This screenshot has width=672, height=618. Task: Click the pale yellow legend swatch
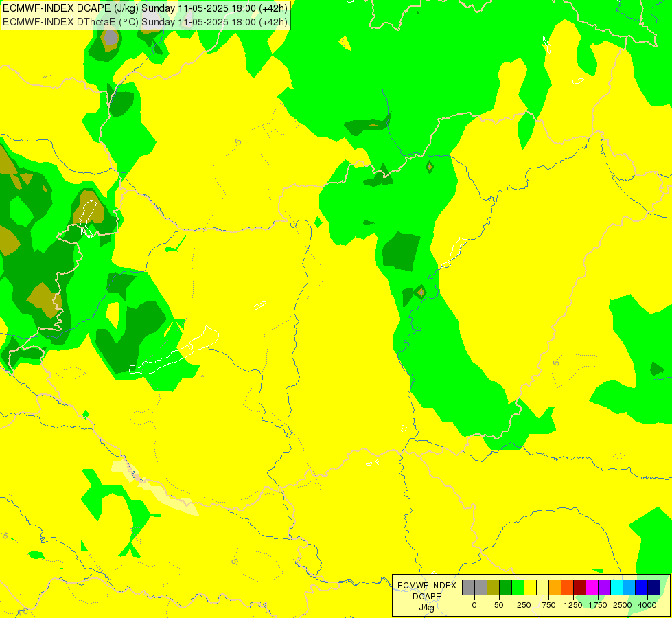tap(542, 587)
